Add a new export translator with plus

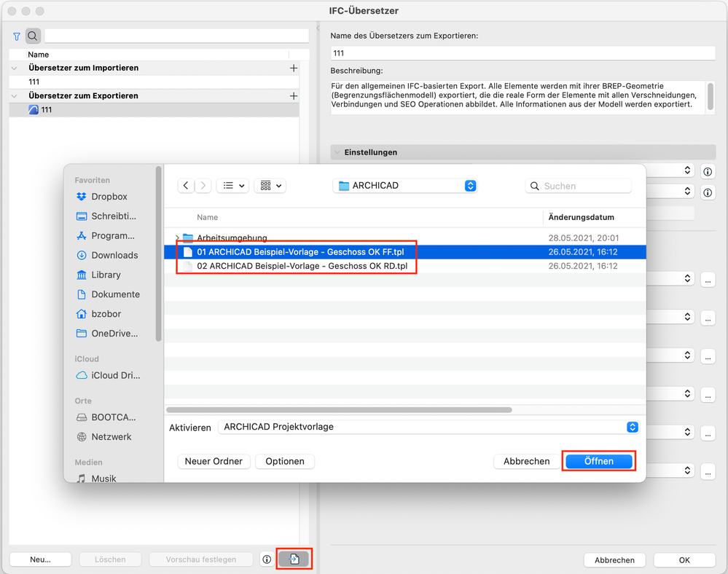(294, 96)
